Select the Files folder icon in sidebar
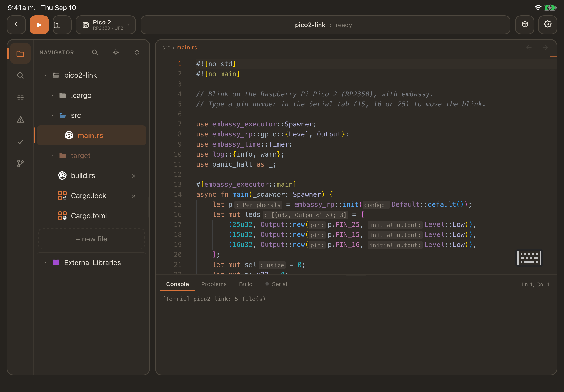 20,54
